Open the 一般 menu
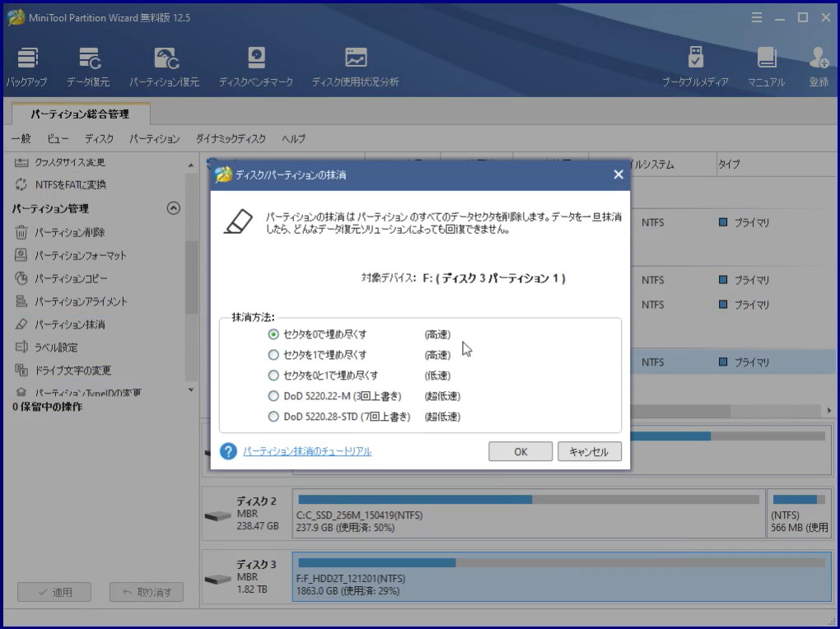The height and width of the screenshot is (629, 840). [x=21, y=139]
